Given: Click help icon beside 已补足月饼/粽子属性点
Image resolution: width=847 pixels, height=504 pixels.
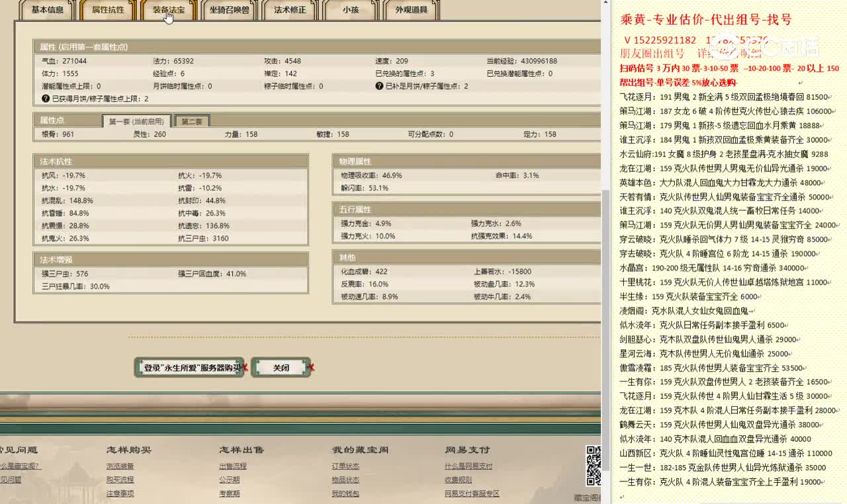Looking at the screenshot, I should point(379,86).
